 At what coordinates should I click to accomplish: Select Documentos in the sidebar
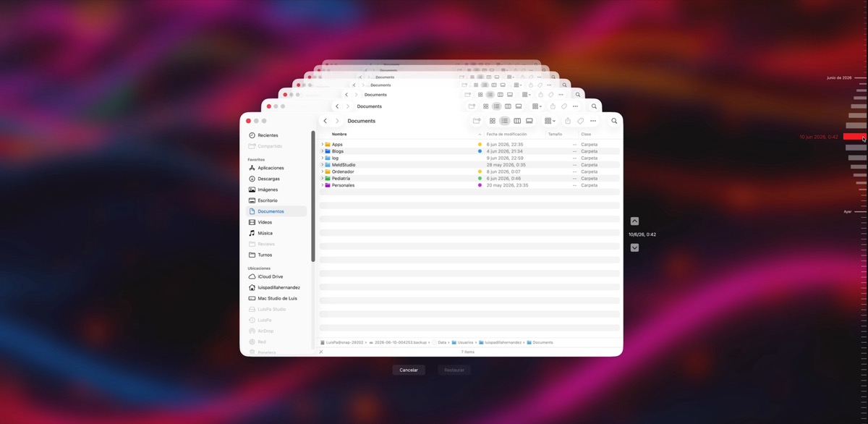(276, 211)
